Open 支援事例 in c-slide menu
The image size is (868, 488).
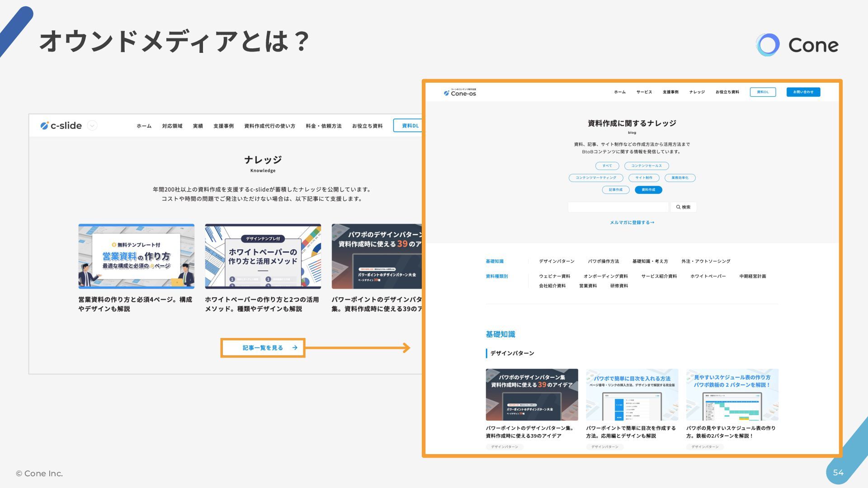click(223, 126)
